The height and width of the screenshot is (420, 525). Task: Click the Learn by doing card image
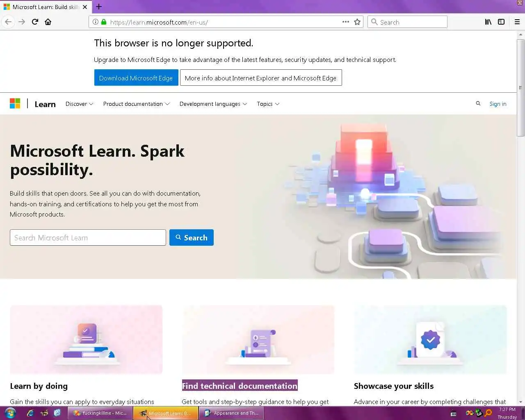[86, 340]
